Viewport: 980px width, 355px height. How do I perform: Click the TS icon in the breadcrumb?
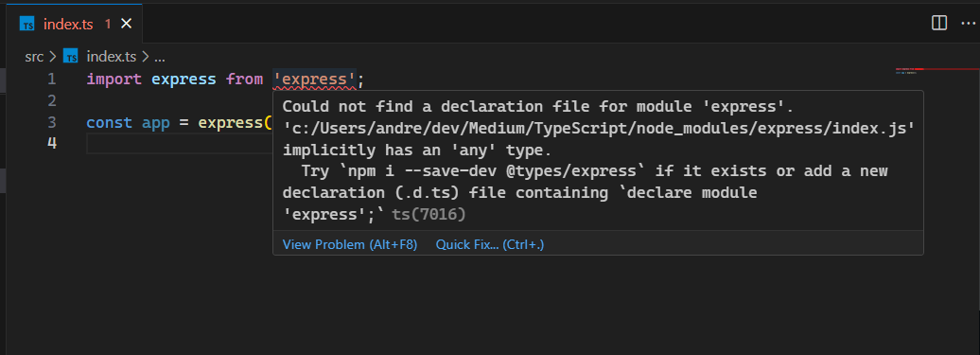coord(71,56)
